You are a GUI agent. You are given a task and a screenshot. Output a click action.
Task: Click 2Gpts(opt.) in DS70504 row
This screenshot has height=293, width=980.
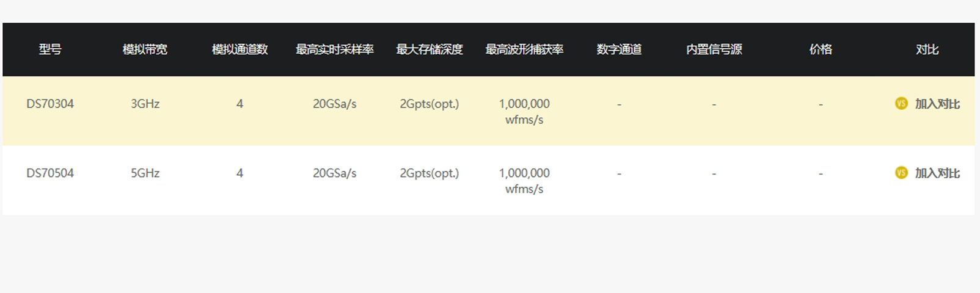tap(430, 173)
